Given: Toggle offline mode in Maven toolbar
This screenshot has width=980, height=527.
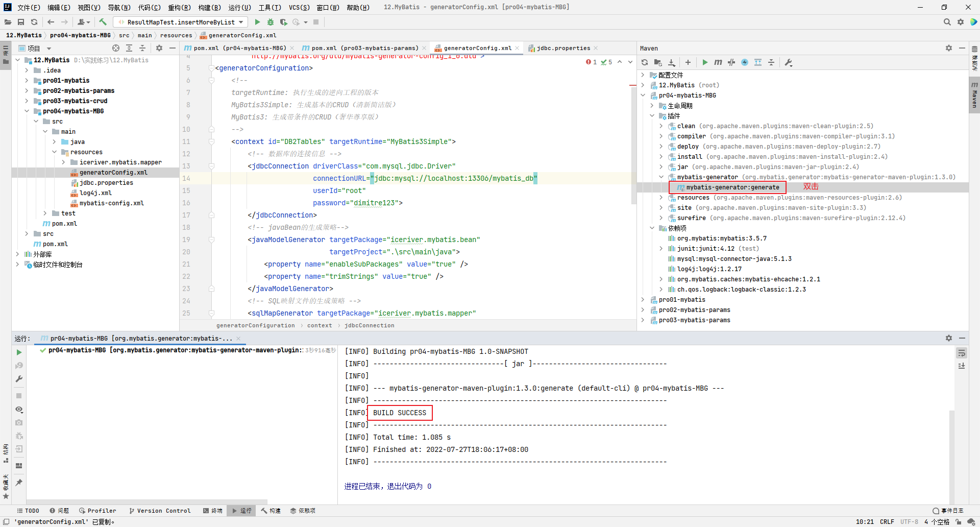Looking at the screenshot, I should click(731, 62).
